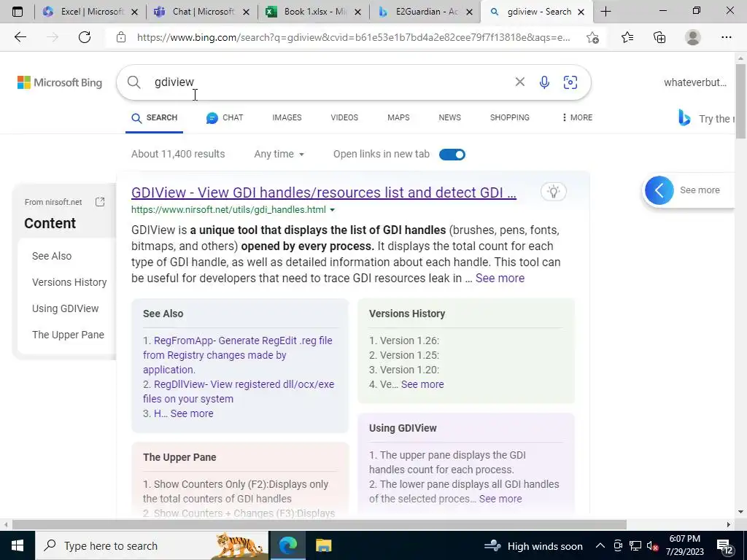Click See more in Using GDIView card
747x560 pixels.
pos(500,499)
